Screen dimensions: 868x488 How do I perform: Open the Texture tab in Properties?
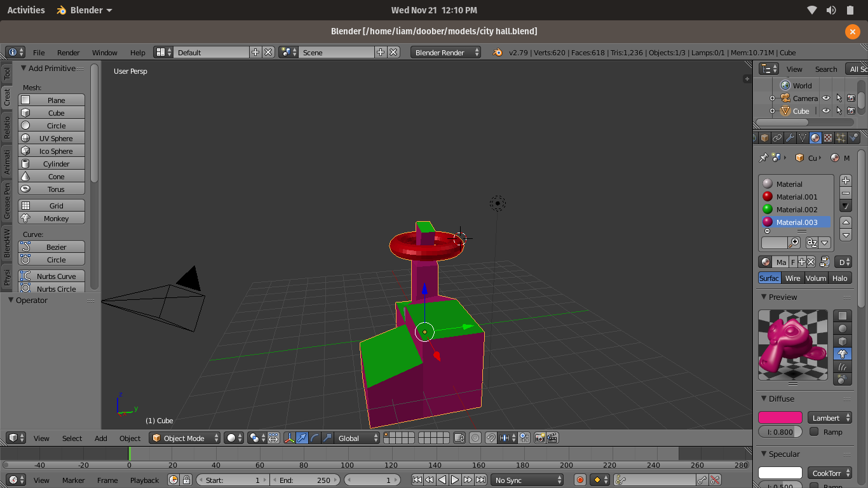[x=828, y=138]
